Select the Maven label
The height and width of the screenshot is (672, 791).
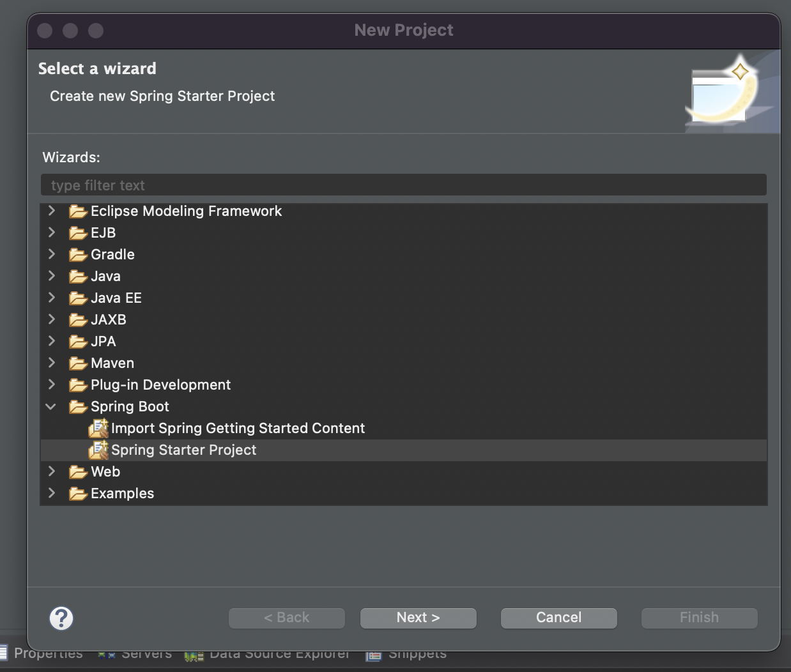tap(112, 363)
